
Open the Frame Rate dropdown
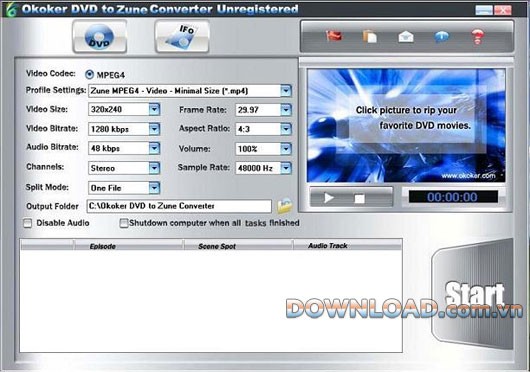[286, 109]
